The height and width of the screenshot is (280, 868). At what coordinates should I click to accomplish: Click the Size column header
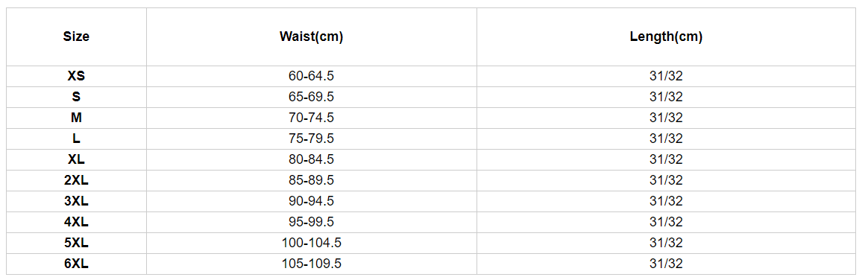(x=76, y=37)
